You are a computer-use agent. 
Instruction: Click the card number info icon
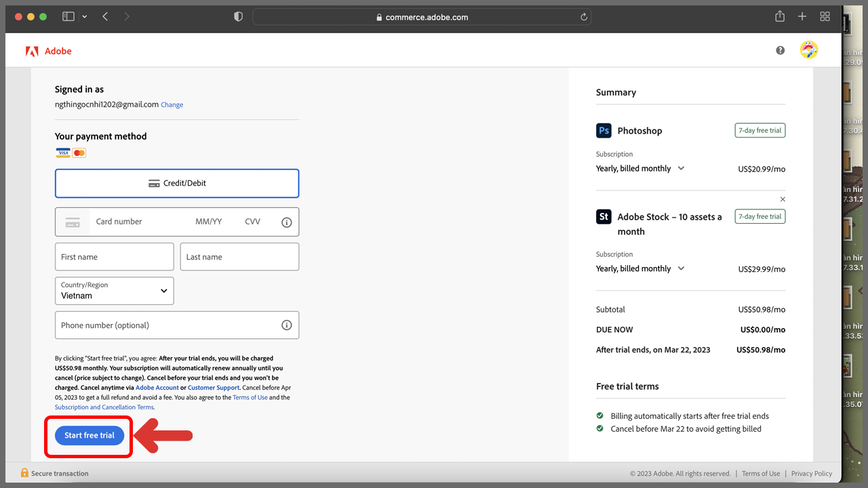(x=287, y=222)
